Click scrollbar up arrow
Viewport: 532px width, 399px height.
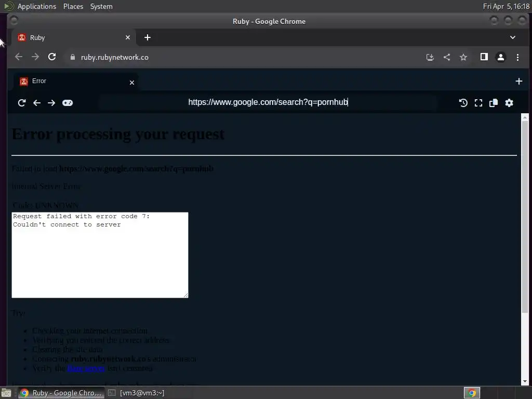[x=525, y=117]
